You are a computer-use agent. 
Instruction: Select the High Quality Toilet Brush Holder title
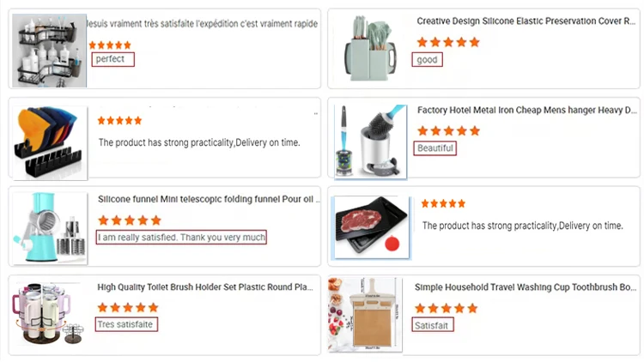(x=204, y=287)
